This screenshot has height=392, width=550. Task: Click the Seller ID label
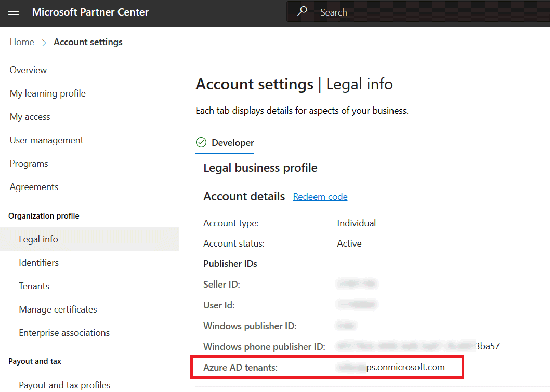(x=221, y=285)
